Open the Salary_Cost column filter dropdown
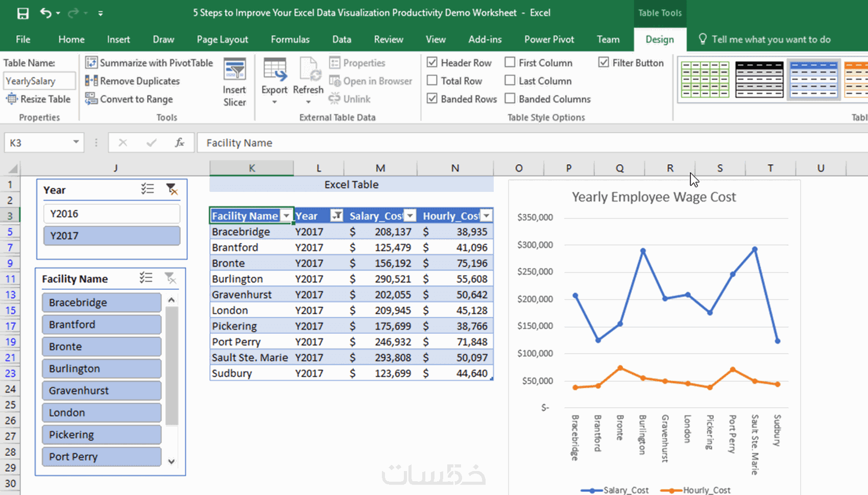Image resolution: width=868 pixels, height=495 pixels. pos(411,216)
